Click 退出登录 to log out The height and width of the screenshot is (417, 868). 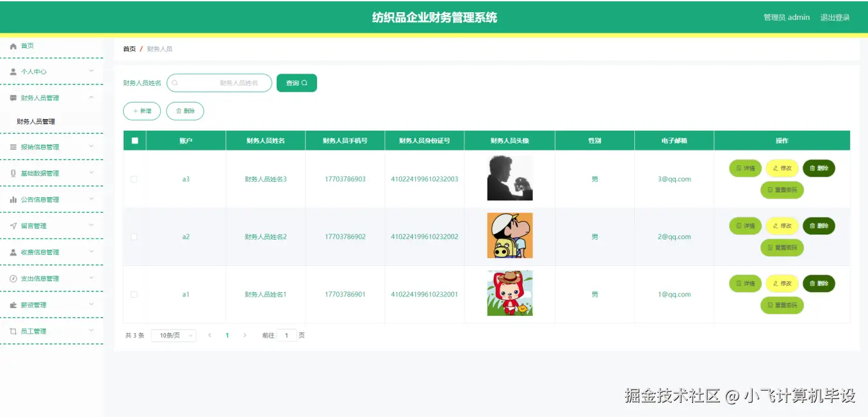834,17
